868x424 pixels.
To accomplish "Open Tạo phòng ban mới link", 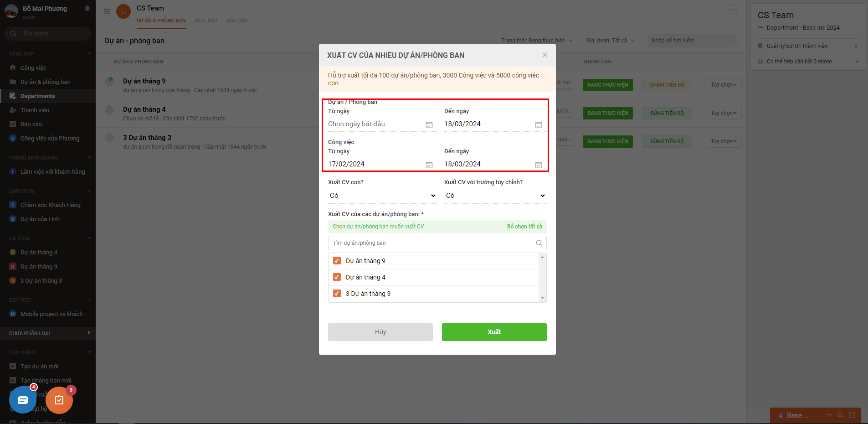I will pyautogui.click(x=46, y=380).
